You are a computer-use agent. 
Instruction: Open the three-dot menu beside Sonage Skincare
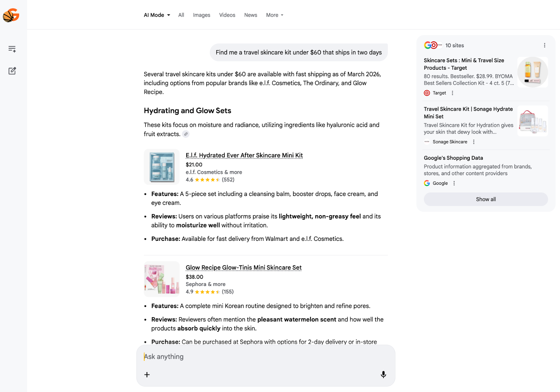(x=474, y=142)
